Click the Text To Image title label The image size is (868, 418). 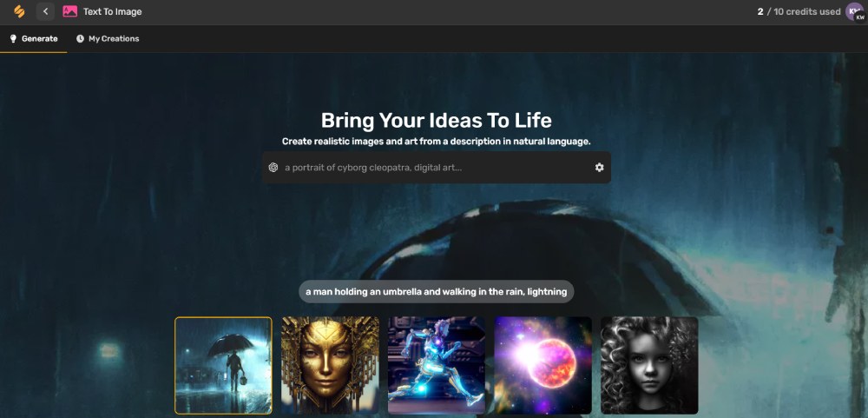pyautogui.click(x=112, y=11)
